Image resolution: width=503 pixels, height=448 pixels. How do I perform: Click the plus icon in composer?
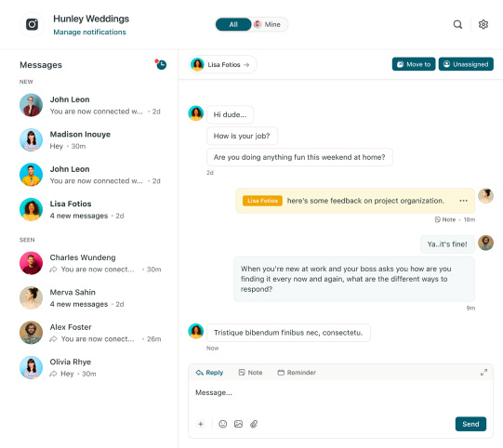pyautogui.click(x=201, y=424)
